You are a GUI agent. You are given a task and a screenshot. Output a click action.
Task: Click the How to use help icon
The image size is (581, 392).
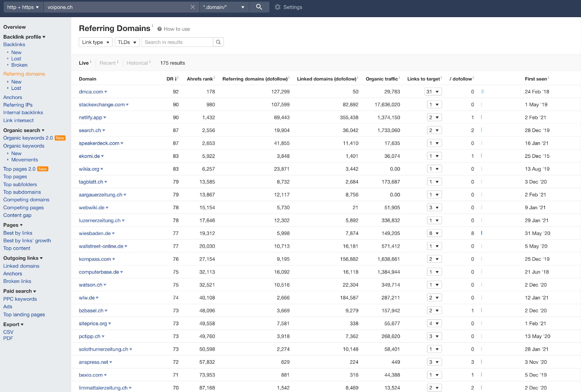(160, 29)
